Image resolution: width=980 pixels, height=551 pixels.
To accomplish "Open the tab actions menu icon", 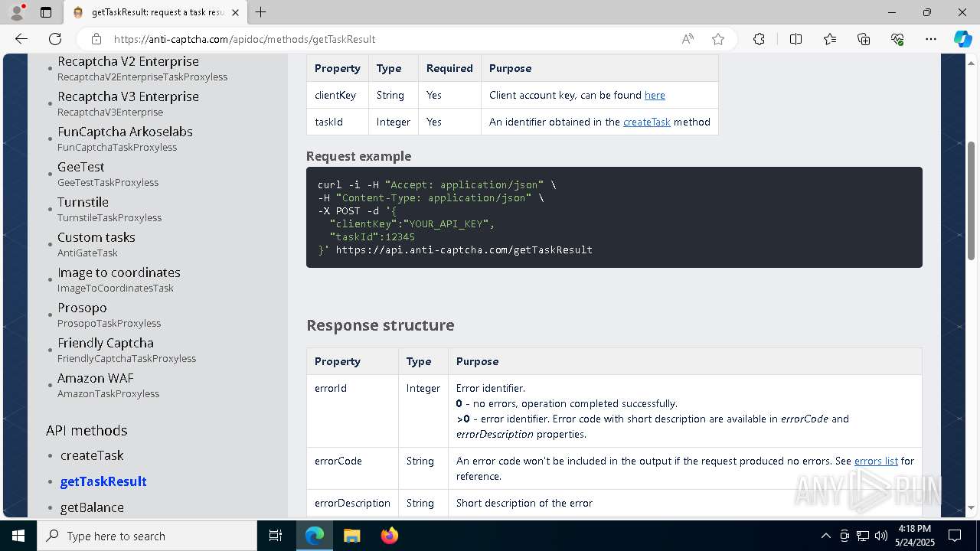I will (46, 12).
